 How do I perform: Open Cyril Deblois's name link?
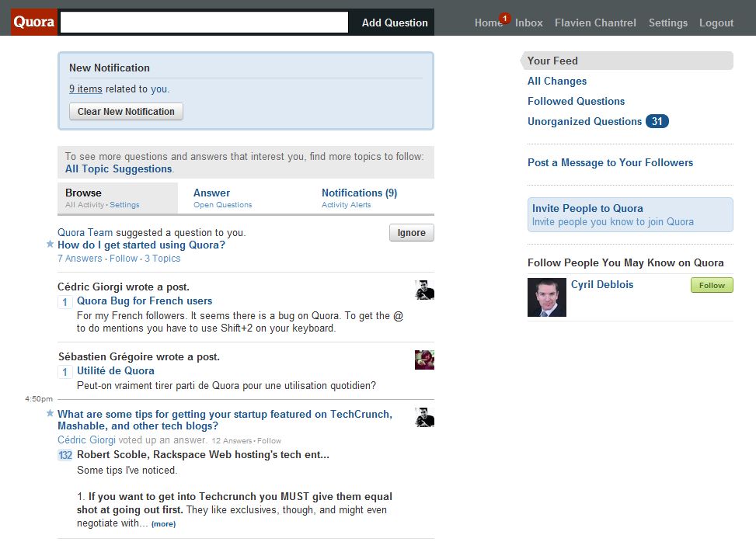(x=601, y=285)
